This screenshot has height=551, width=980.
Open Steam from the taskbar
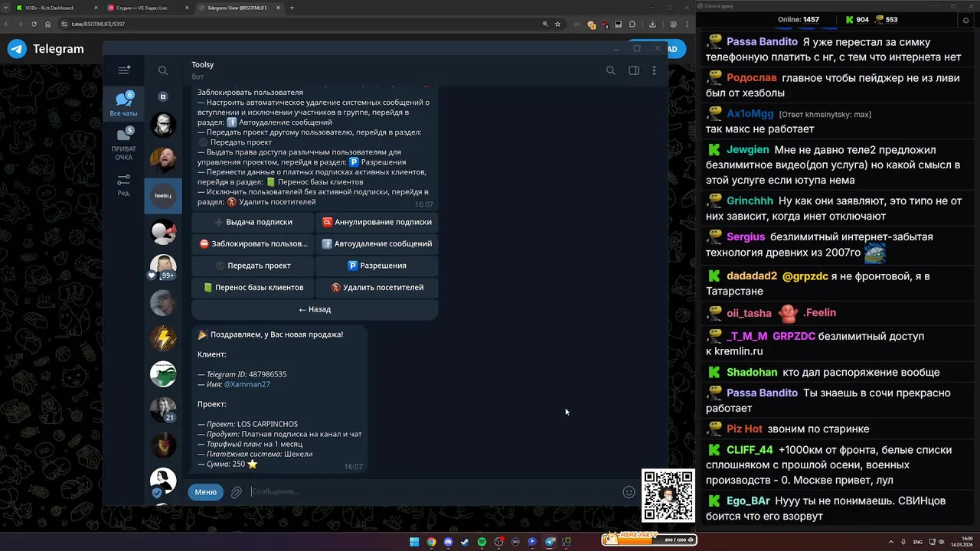click(465, 542)
